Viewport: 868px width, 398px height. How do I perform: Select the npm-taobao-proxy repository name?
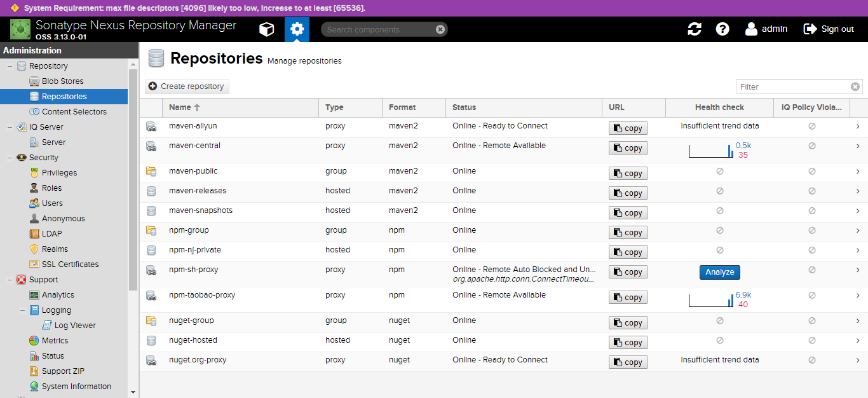pos(202,295)
